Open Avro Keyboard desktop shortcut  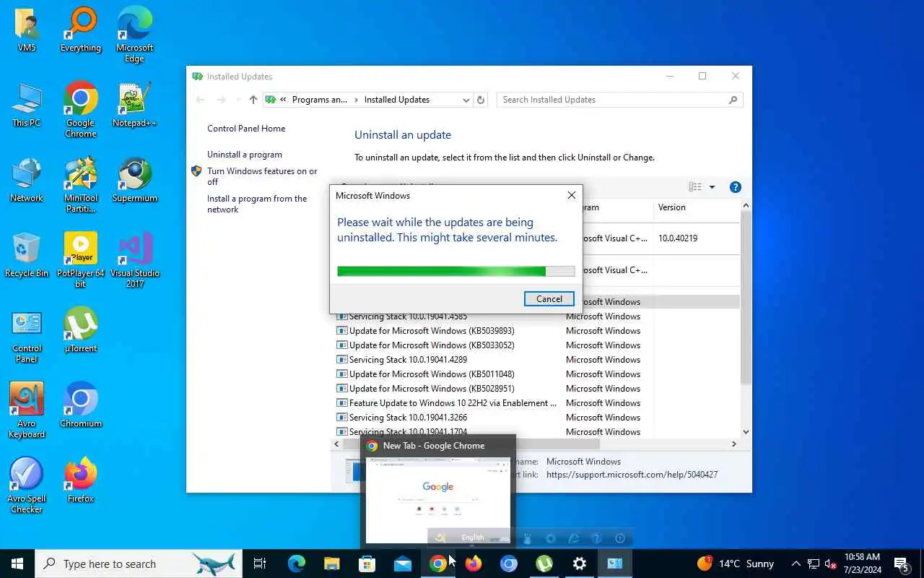point(27,410)
